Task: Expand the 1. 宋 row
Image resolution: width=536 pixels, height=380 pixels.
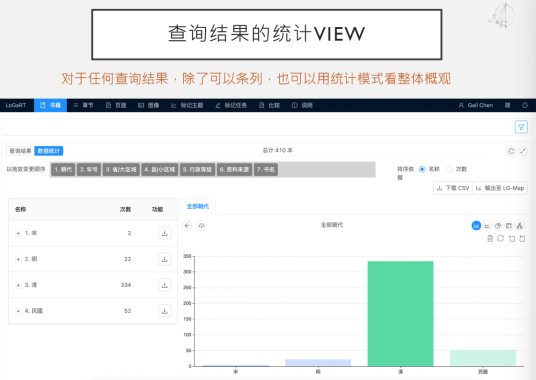Action: pyautogui.click(x=18, y=233)
